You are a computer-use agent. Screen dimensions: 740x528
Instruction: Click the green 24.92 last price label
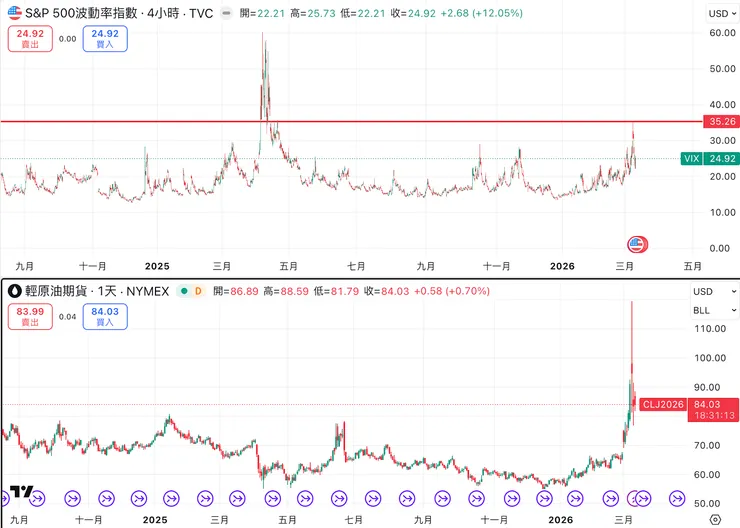(722, 159)
